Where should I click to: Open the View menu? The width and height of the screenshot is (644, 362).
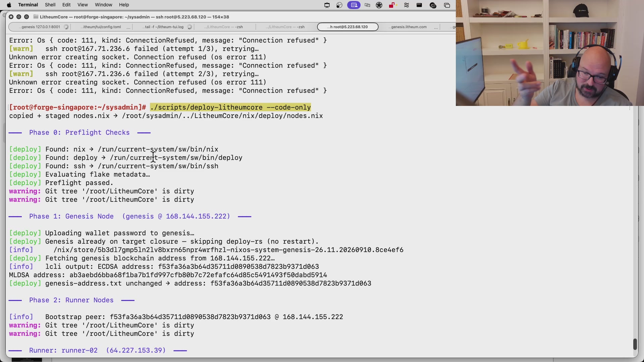[83, 5]
